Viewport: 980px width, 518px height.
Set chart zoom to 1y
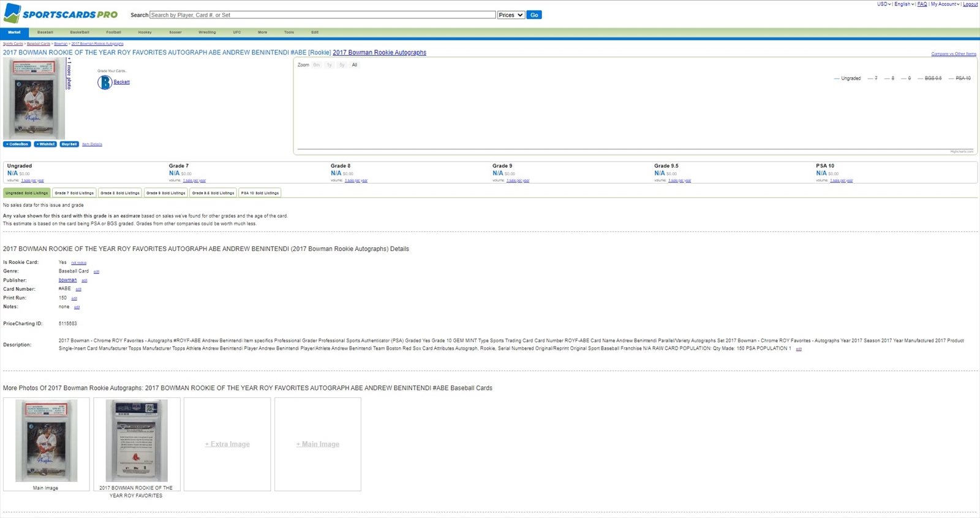tap(330, 65)
